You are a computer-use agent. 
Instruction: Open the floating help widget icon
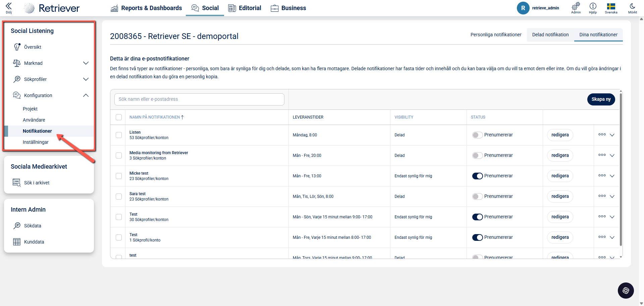click(x=626, y=291)
